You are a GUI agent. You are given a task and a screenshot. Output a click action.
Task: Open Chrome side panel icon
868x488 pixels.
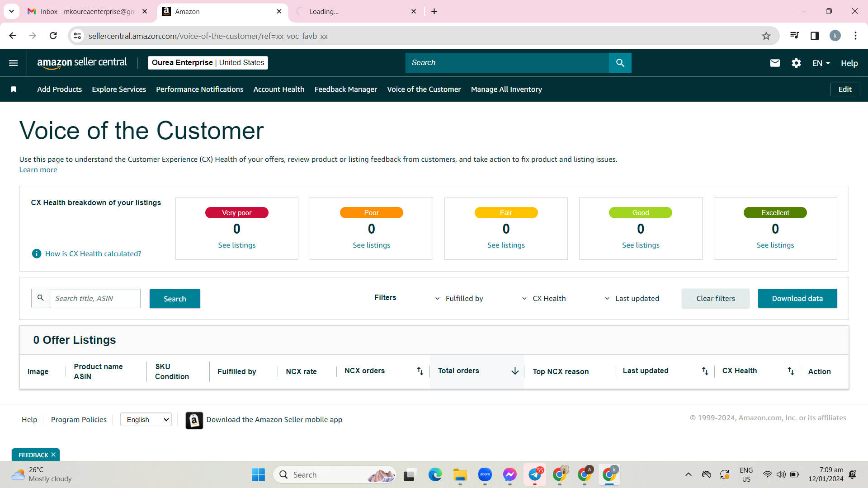tap(815, 36)
